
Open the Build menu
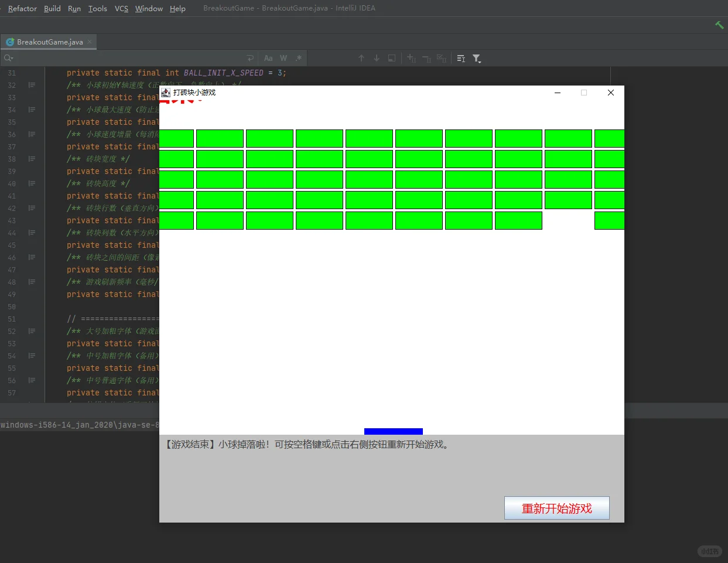click(x=52, y=8)
